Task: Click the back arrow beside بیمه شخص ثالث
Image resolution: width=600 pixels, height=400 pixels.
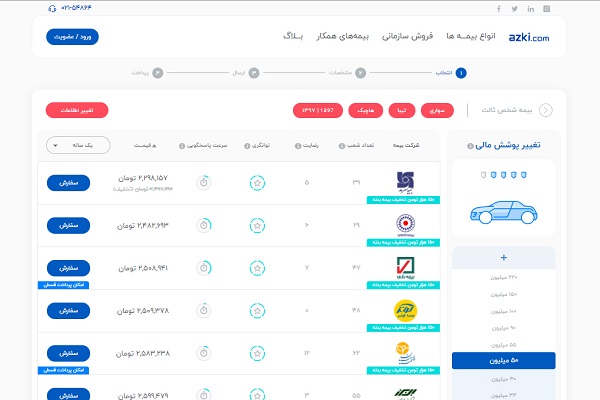Action: (x=546, y=110)
